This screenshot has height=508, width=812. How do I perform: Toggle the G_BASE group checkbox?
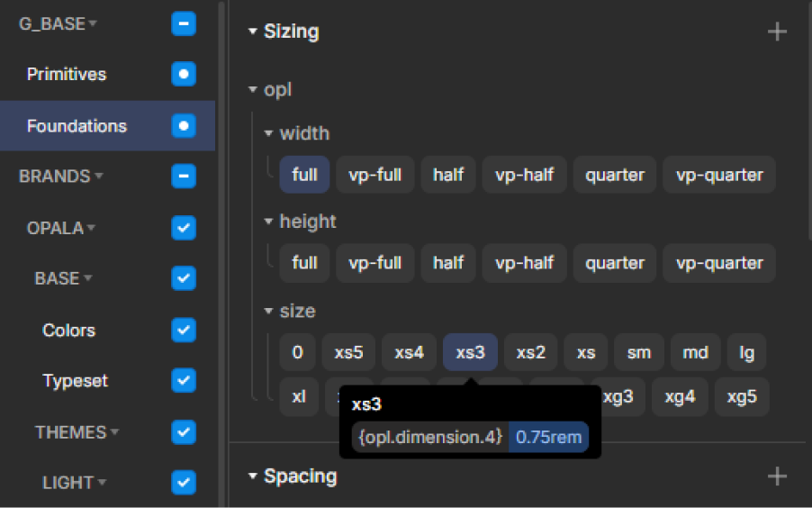(x=184, y=24)
